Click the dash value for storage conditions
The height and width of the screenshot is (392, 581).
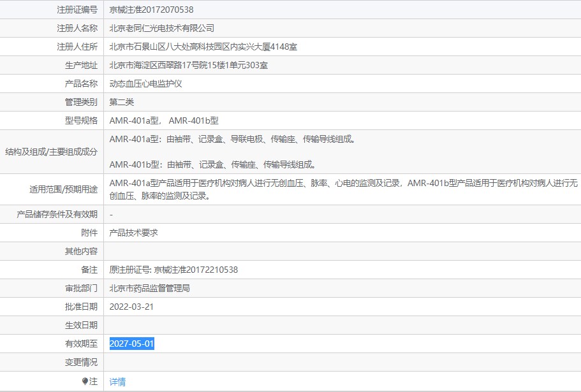coord(111,215)
